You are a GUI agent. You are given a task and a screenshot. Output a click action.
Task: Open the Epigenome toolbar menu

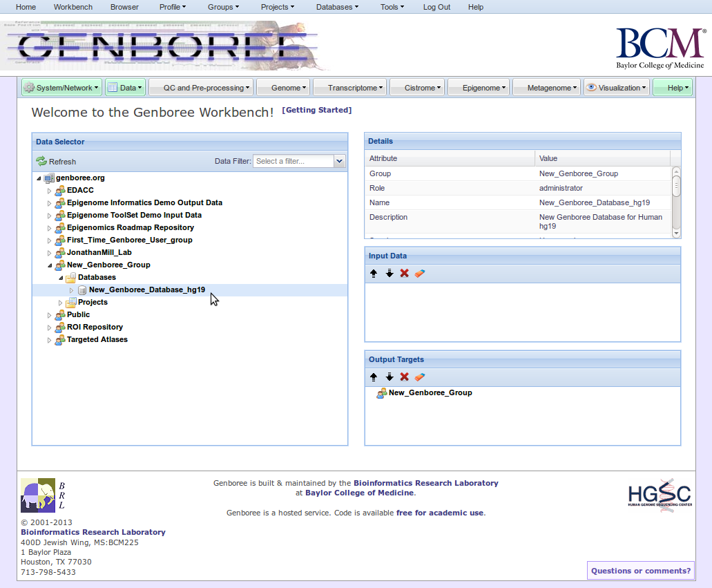pyautogui.click(x=478, y=88)
